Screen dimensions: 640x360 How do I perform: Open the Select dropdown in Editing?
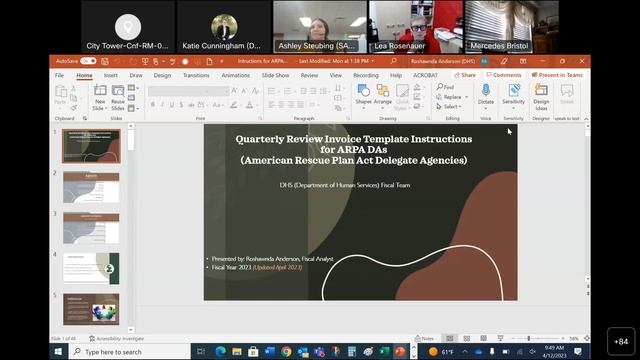point(449,107)
